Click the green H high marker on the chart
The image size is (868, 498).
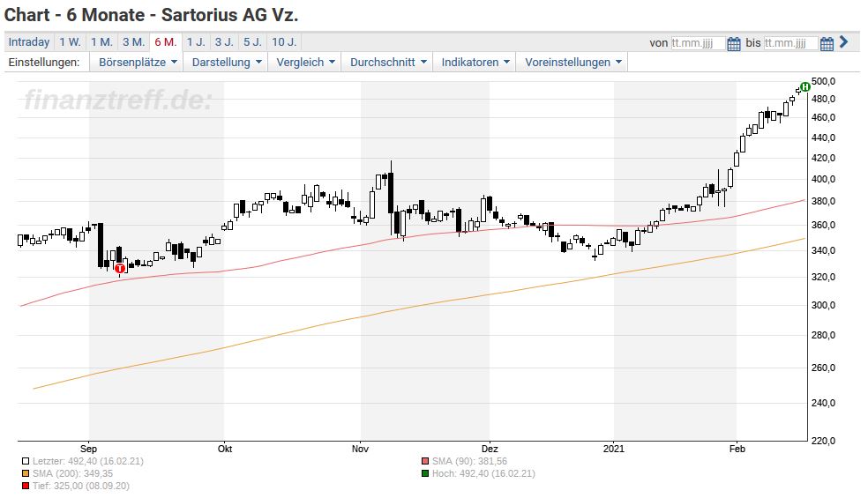pyautogui.click(x=804, y=87)
